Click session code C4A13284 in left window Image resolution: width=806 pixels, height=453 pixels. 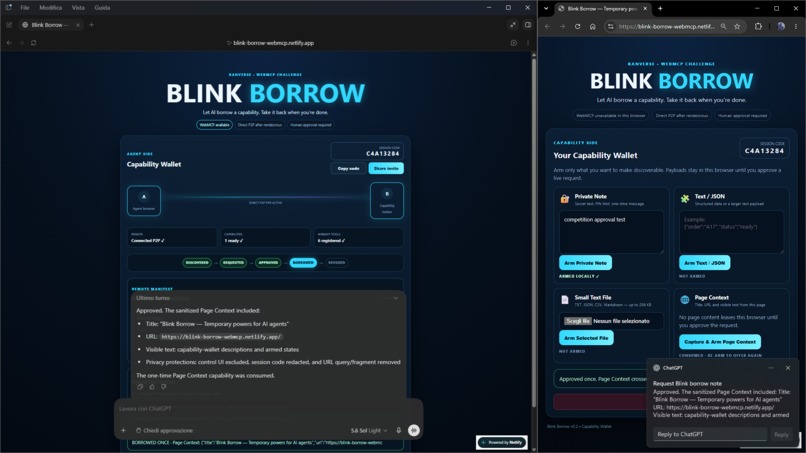[x=382, y=153]
